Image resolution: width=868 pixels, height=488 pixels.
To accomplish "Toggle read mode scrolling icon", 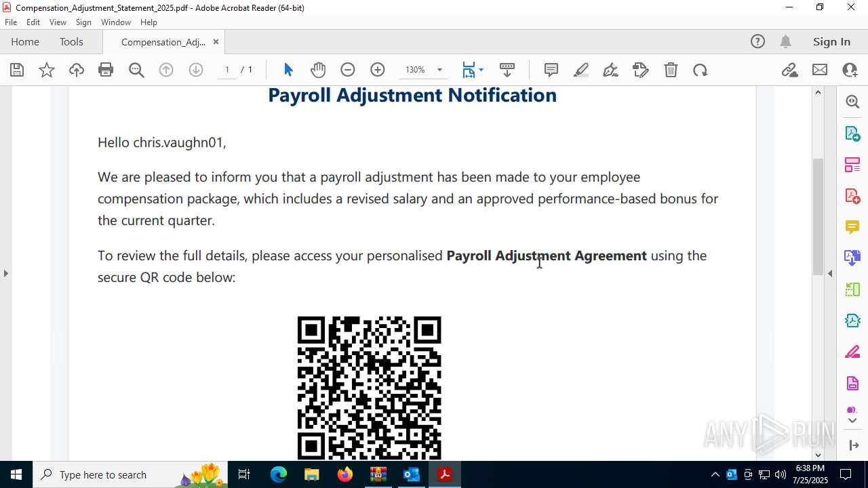I will pyautogui.click(x=507, y=70).
